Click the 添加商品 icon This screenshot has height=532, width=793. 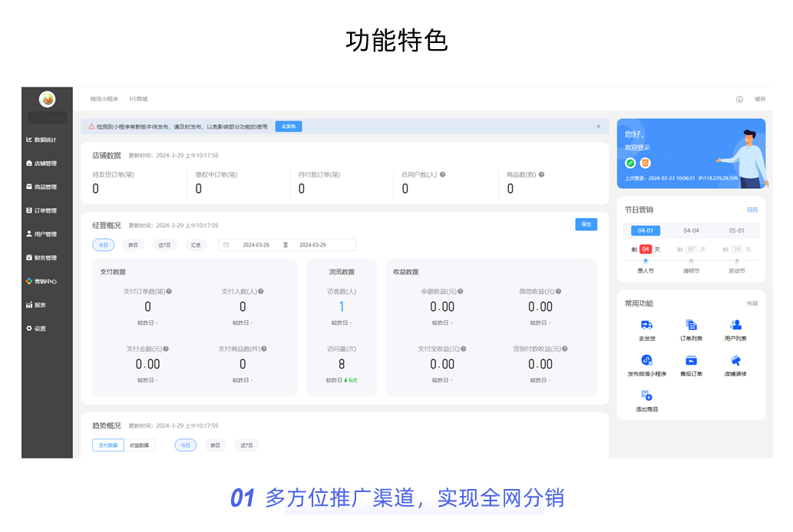coord(646,396)
